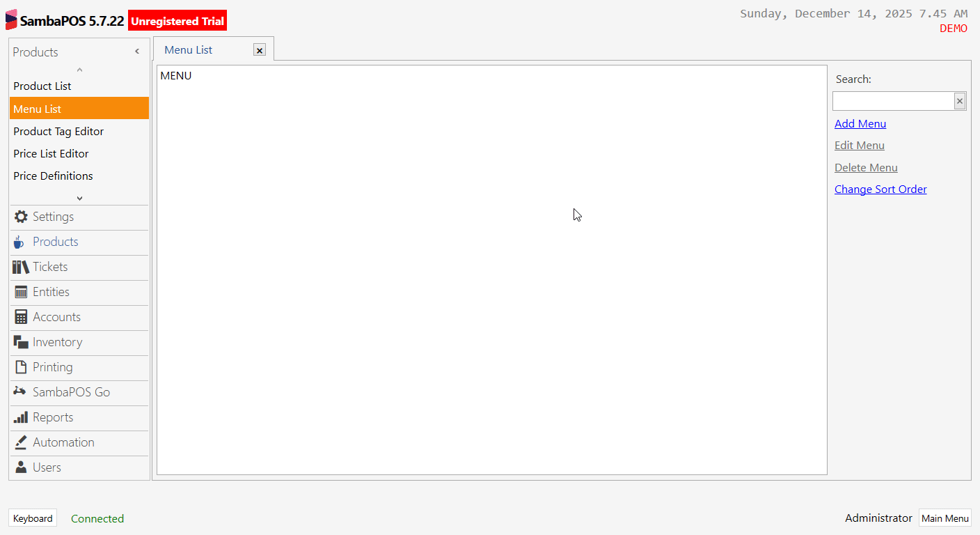
Task: Open Tickets via the books icon
Action: (21, 267)
